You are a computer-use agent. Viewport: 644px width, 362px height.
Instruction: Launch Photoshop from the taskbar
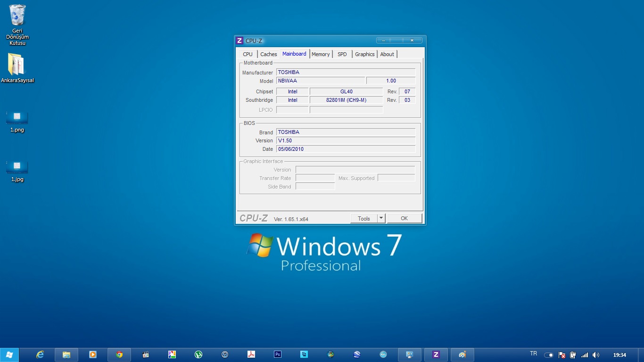tap(278, 355)
